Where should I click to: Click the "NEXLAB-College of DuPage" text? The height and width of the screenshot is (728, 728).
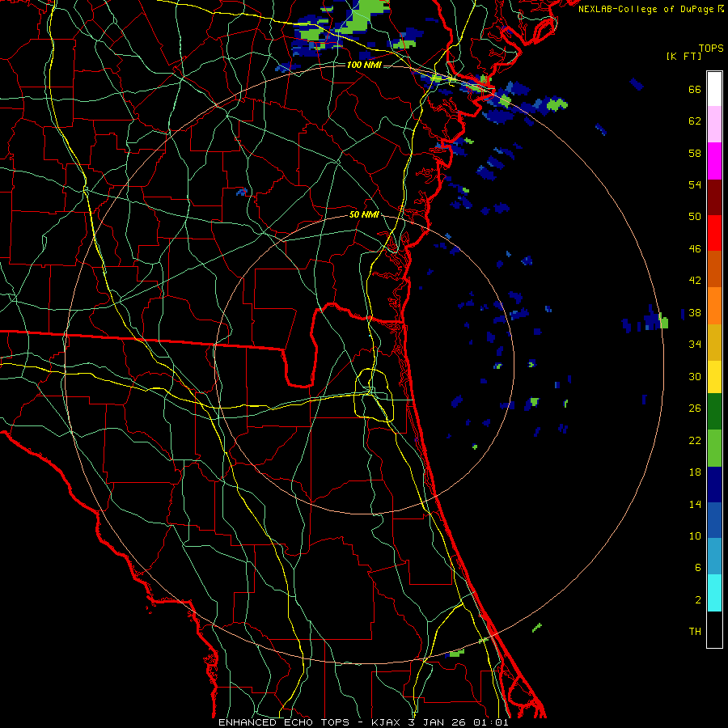click(x=645, y=9)
